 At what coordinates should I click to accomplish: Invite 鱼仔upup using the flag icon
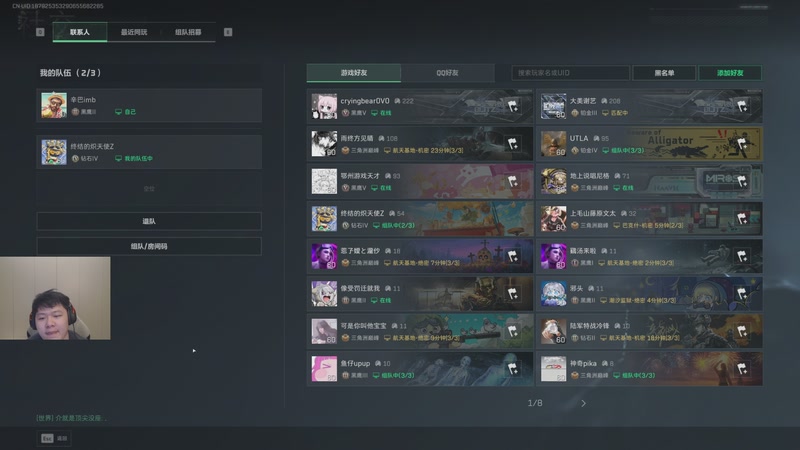pyautogui.click(x=513, y=368)
